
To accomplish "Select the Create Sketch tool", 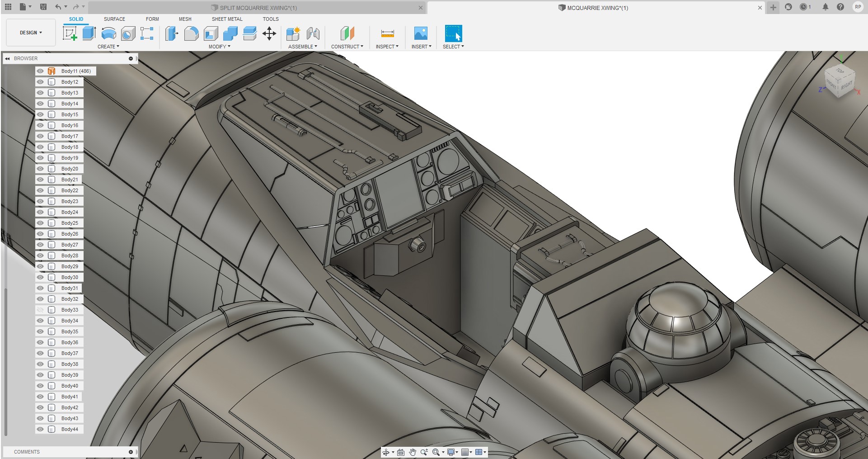I will click(x=70, y=33).
